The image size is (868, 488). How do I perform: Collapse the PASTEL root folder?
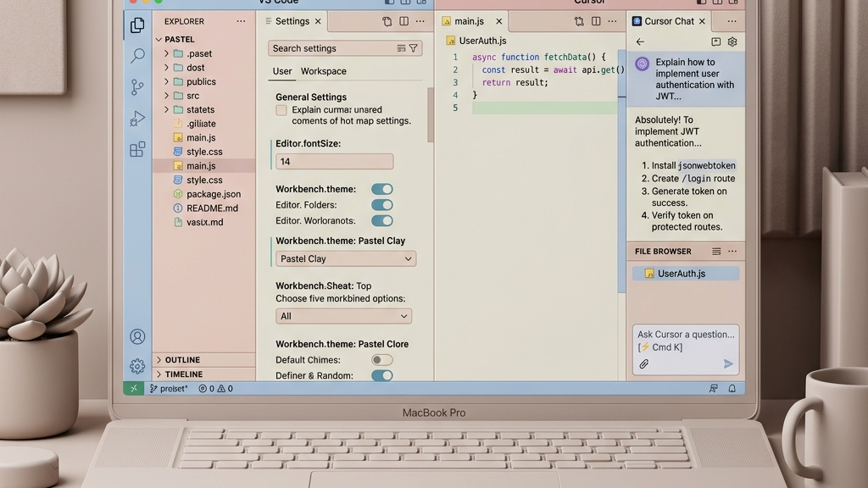(x=159, y=39)
